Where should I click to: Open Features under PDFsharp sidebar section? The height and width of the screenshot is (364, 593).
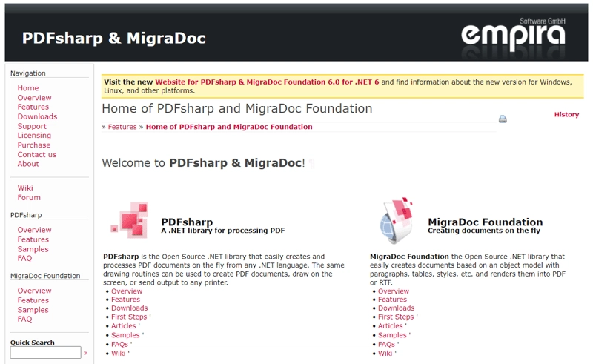(x=33, y=239)
